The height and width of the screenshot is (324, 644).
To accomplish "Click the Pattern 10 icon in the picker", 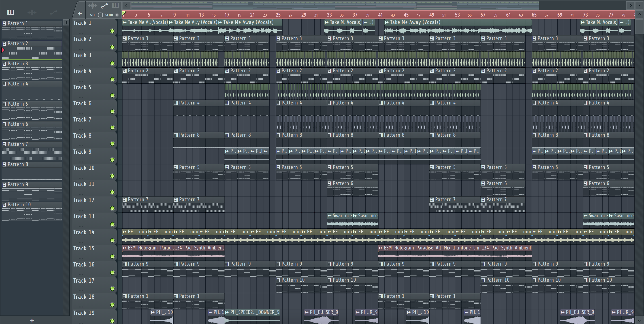I will click(4, 205).
